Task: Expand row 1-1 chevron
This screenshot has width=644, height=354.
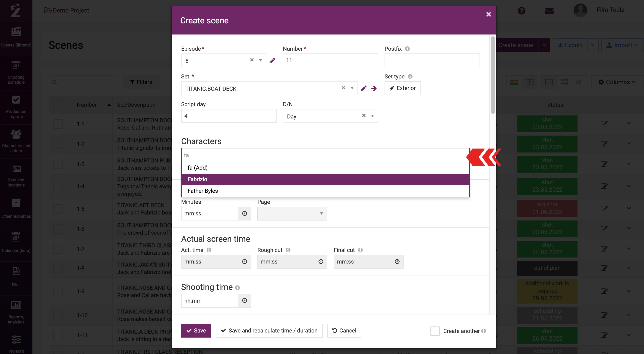Action: (629, 124)
